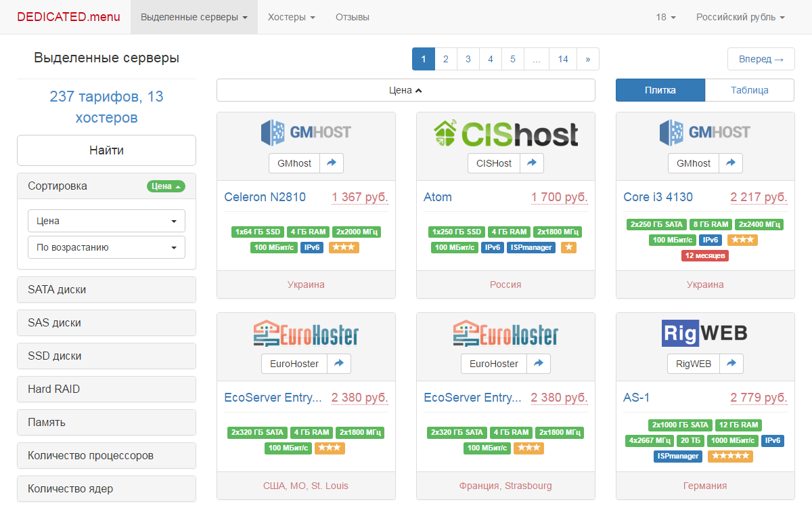Click the EuroHoster logo on Strasbourg card

coord(505,333)
